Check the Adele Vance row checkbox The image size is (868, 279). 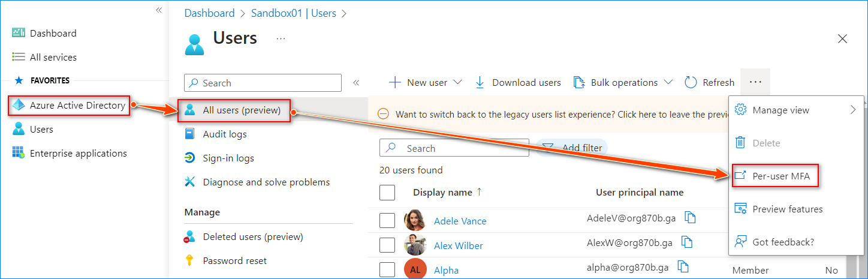(387, 221)
